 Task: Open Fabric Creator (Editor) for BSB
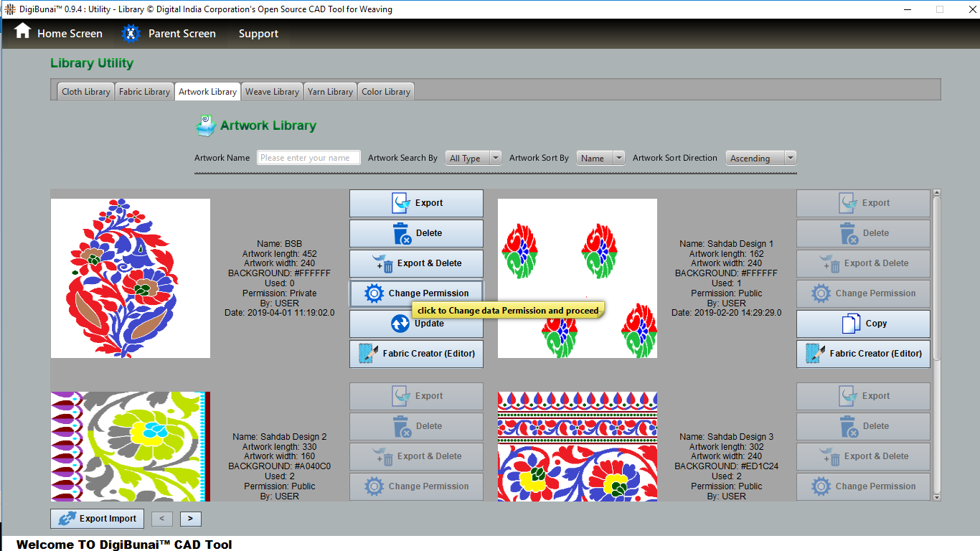(416, 354)
